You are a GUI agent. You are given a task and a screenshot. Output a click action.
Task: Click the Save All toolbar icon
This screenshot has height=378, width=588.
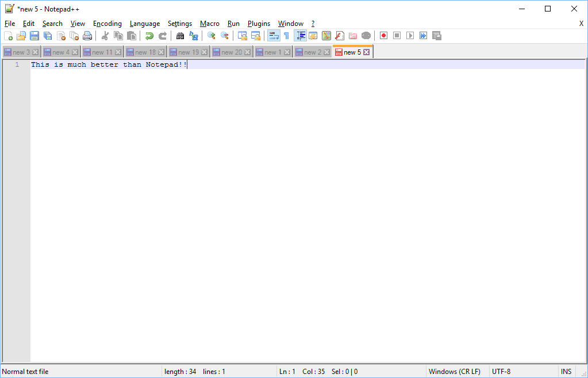click(x=48, y=36)
